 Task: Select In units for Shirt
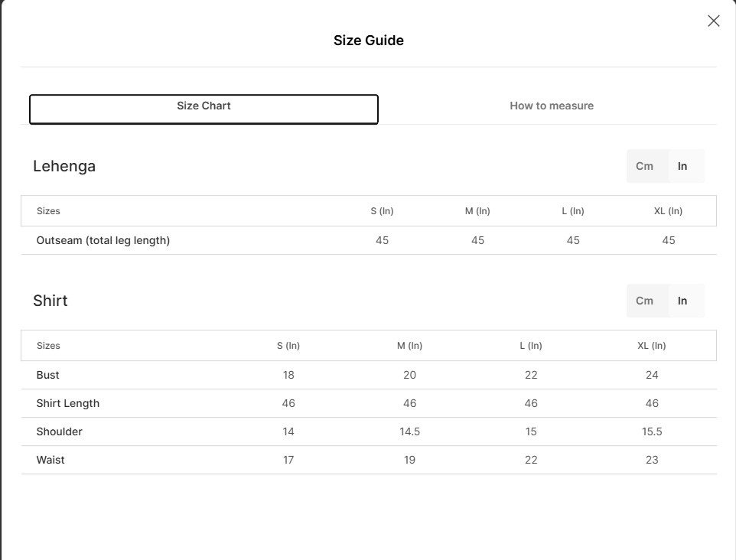(682, 301)
